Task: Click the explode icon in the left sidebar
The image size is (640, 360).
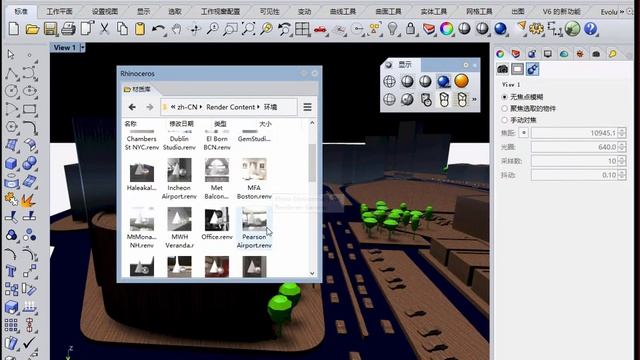Action: (29, 200)
